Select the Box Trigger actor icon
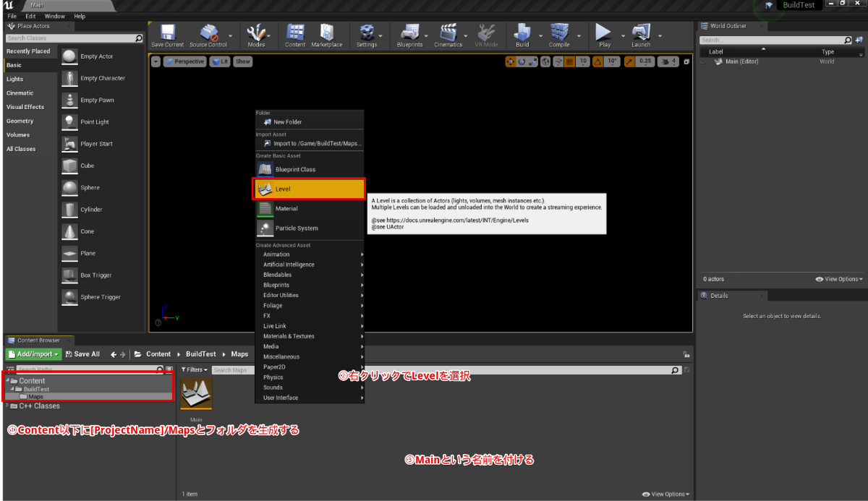Viewport: 868px width, 501px height. click(x=69, y=275)
